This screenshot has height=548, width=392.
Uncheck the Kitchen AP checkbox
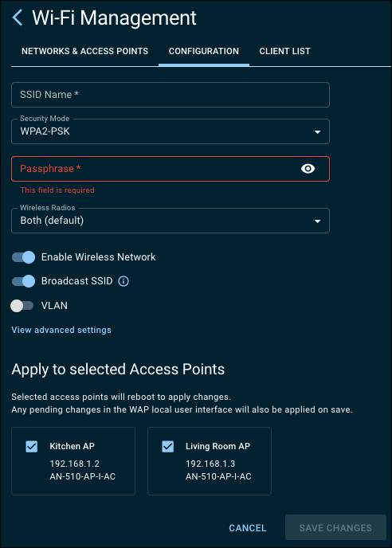coord(32,446)
